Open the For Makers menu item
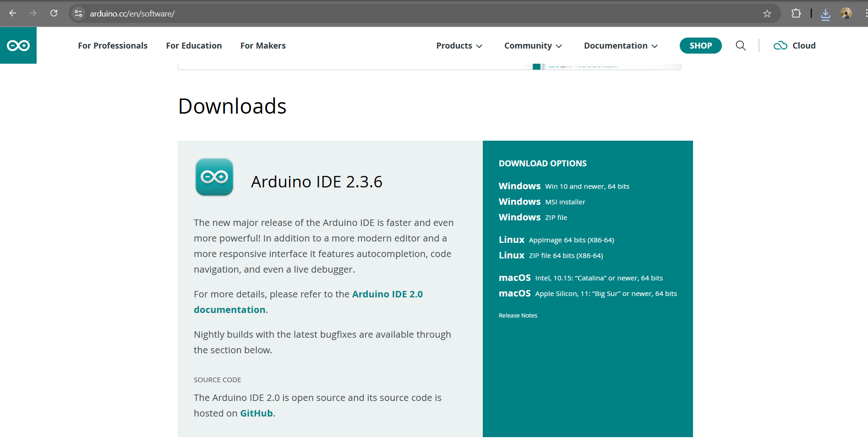This screenshot has height=444, width=868. 263,45
